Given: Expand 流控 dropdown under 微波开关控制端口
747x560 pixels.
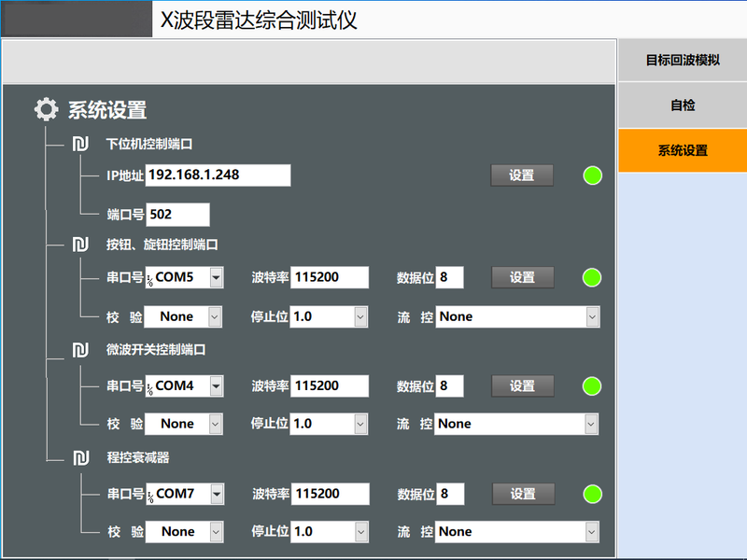Looking at the screenshot, I should (x=591, y=424).
